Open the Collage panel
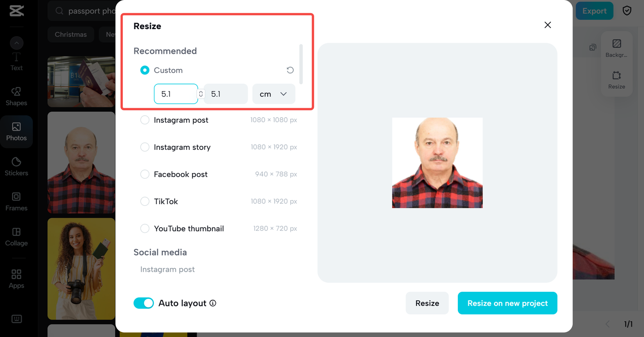 [x=17, y=236]
